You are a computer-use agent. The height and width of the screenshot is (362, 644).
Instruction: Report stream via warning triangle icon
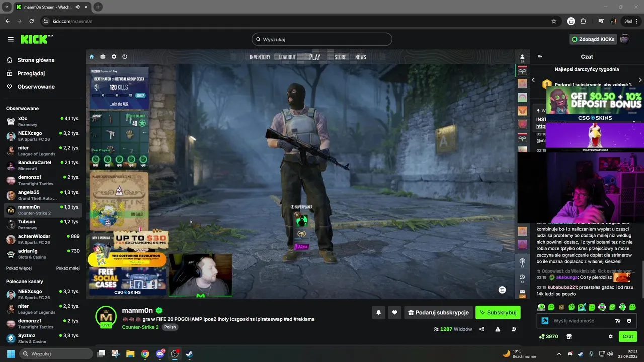[x=498, y=329]
